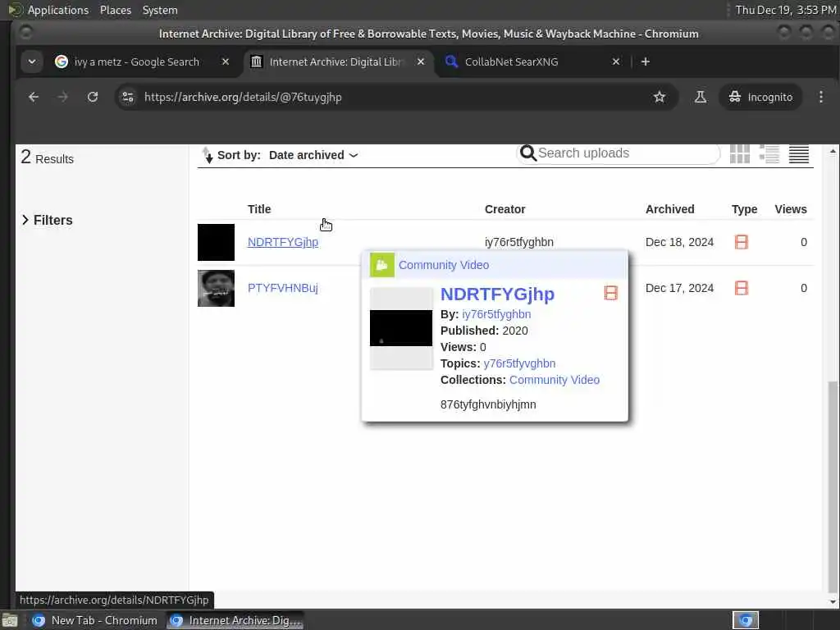Click movie type icon in PTYFVHNBuj row
This screenshot has height=630, width=840.
pos(742,288)
